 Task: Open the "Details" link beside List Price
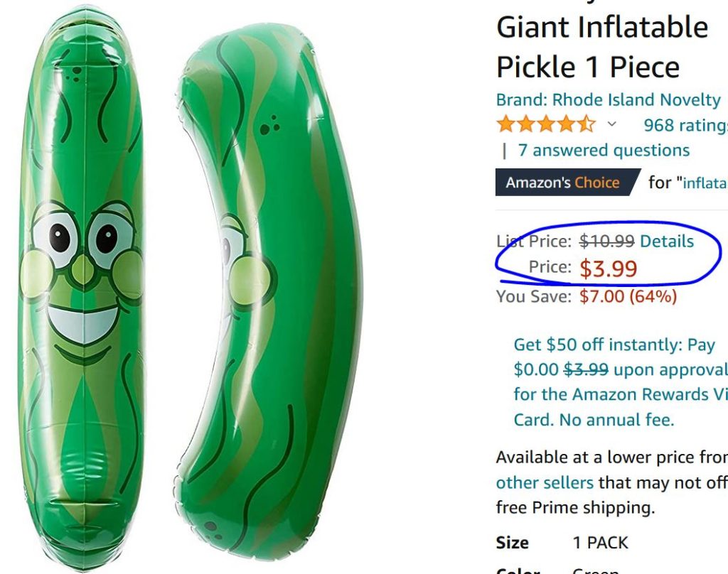coord(667,242)
